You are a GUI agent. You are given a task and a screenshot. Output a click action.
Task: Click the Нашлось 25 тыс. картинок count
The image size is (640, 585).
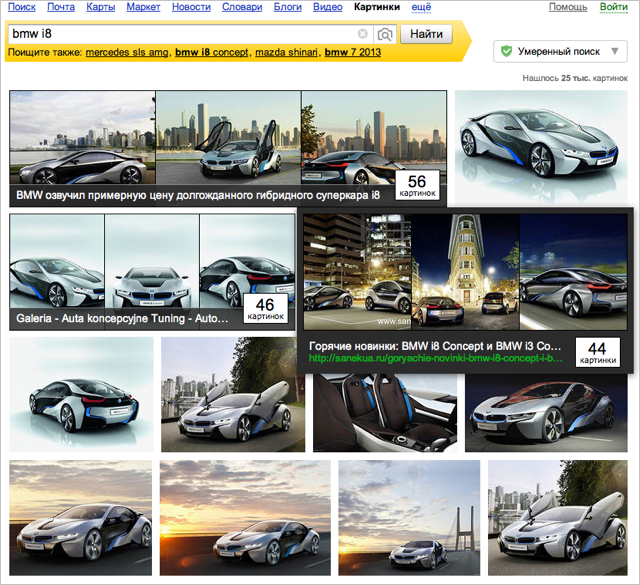575,78
